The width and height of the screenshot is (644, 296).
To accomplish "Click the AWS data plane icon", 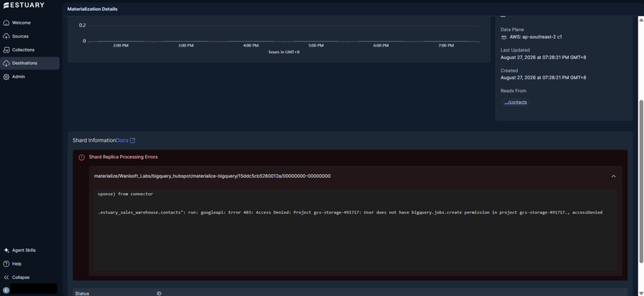I will (x=504, y=37).
